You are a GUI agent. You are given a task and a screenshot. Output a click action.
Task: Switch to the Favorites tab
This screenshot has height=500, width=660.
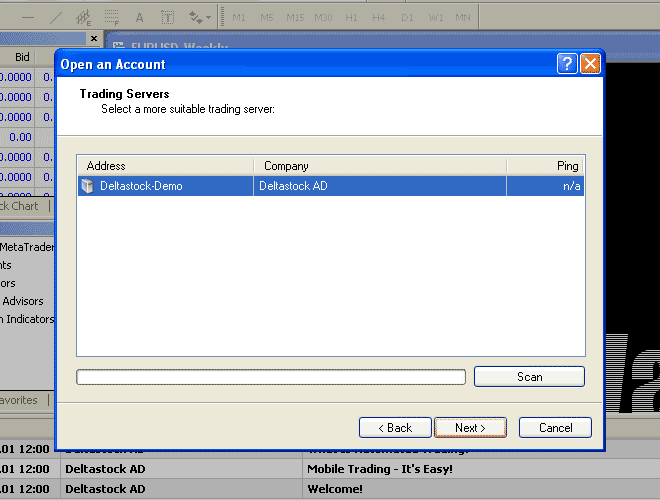point(19,400)
